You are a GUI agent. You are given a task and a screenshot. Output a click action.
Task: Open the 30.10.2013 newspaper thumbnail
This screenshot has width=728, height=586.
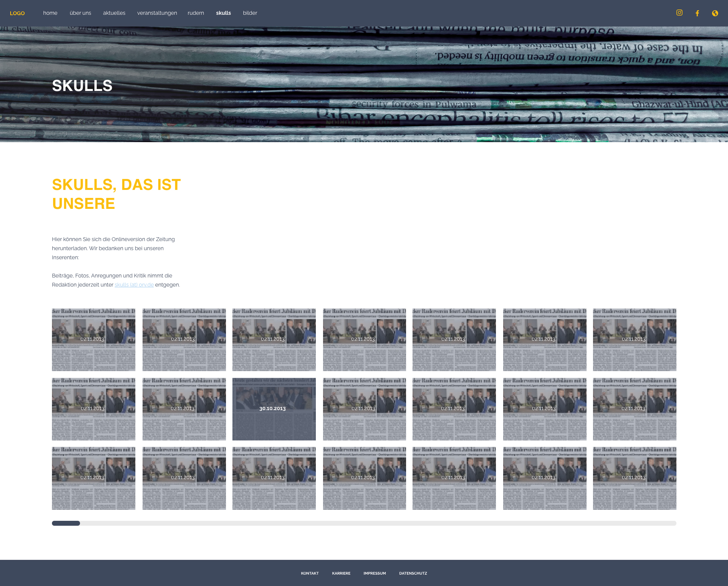[274, 409]
